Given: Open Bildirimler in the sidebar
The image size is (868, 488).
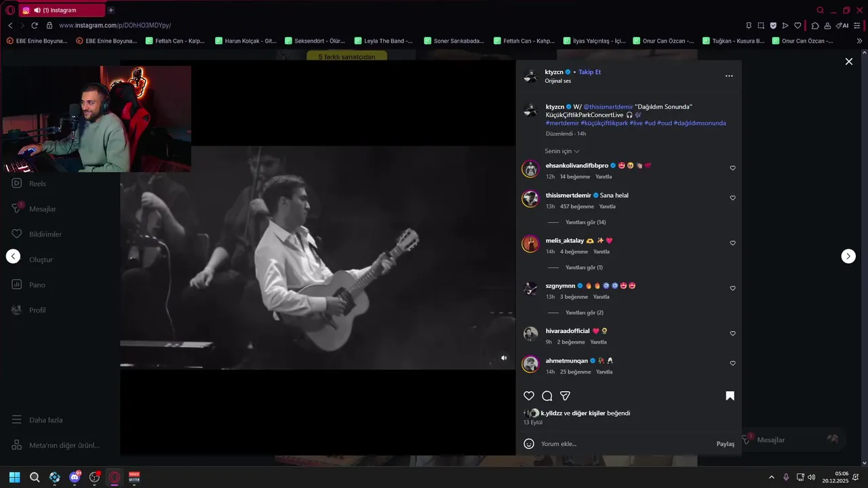Looking at the screenshot, I should point(45,235).
